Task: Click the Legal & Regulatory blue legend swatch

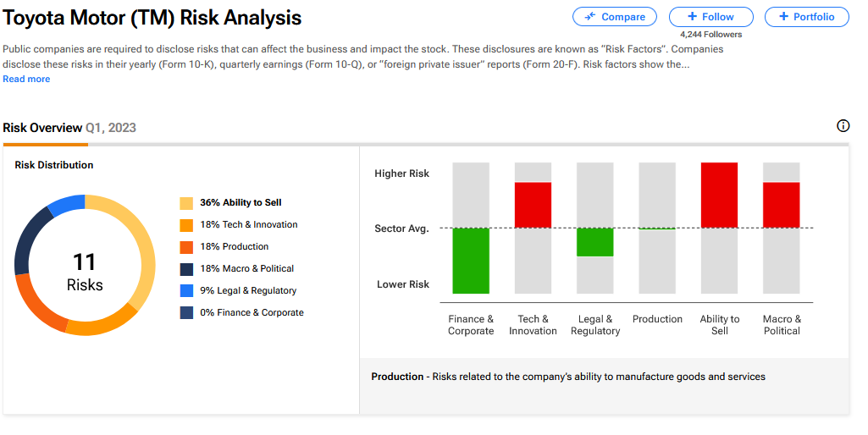Action: (186, 291)
